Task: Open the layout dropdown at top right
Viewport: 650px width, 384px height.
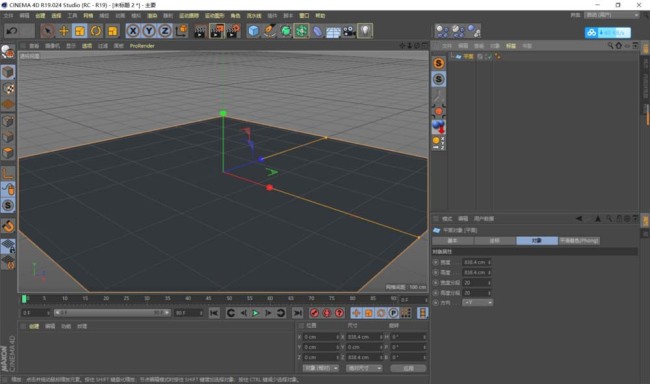Action: (x=612, y=15)
